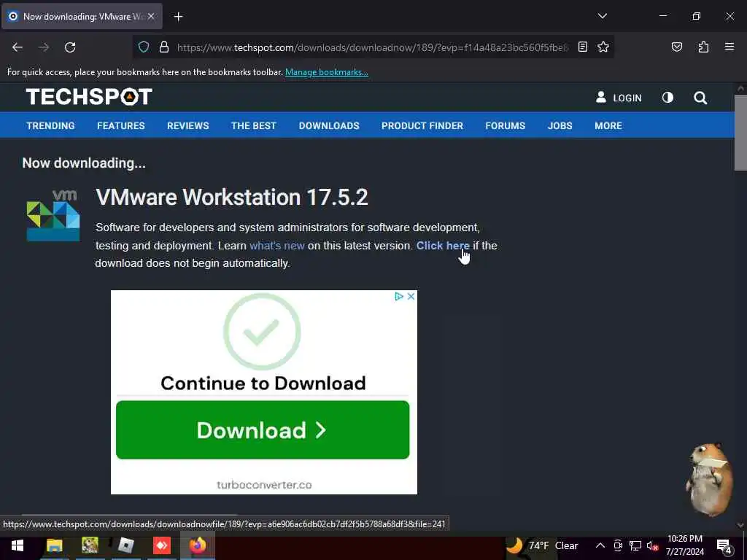Click the address bar URL field
Viewport: 747px width, 560px height.
click(373, 47)
